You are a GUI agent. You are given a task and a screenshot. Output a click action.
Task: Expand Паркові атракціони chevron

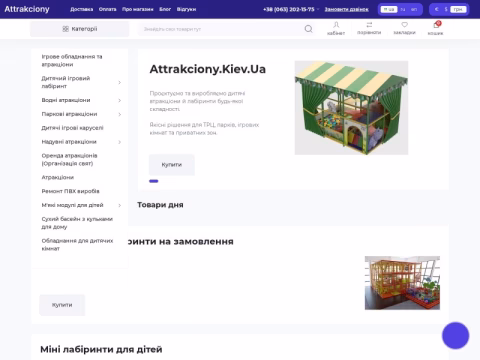pyautogui.click(x=120, y=114)
